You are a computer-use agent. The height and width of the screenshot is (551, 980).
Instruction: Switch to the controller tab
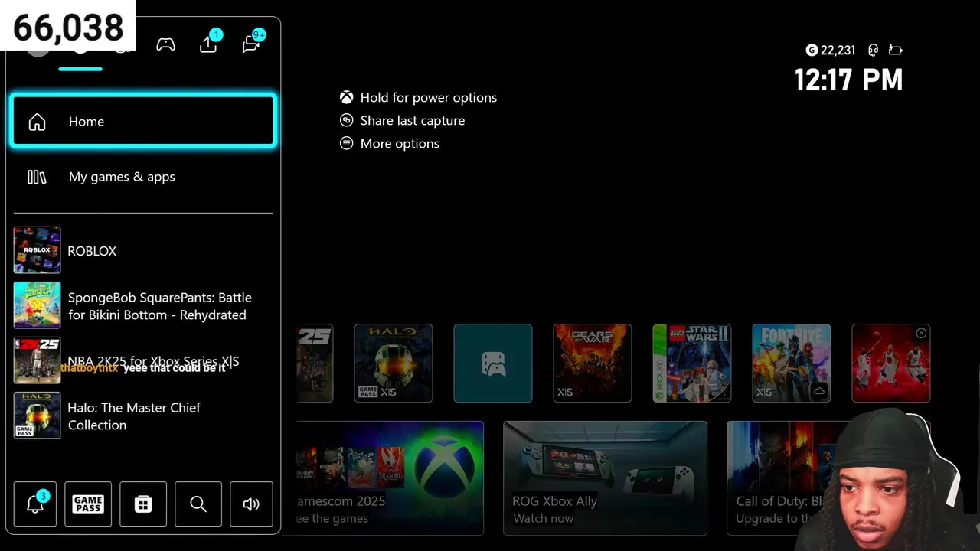coord(165,44)
